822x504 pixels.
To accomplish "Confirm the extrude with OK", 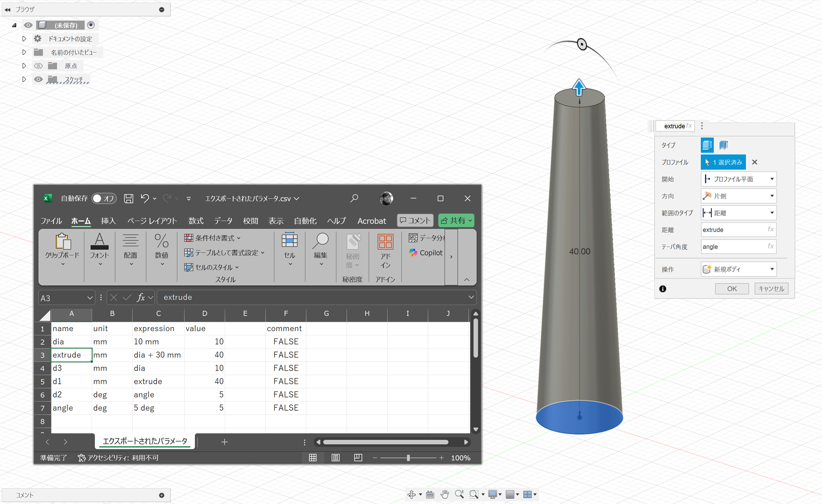I will point(732,288).
